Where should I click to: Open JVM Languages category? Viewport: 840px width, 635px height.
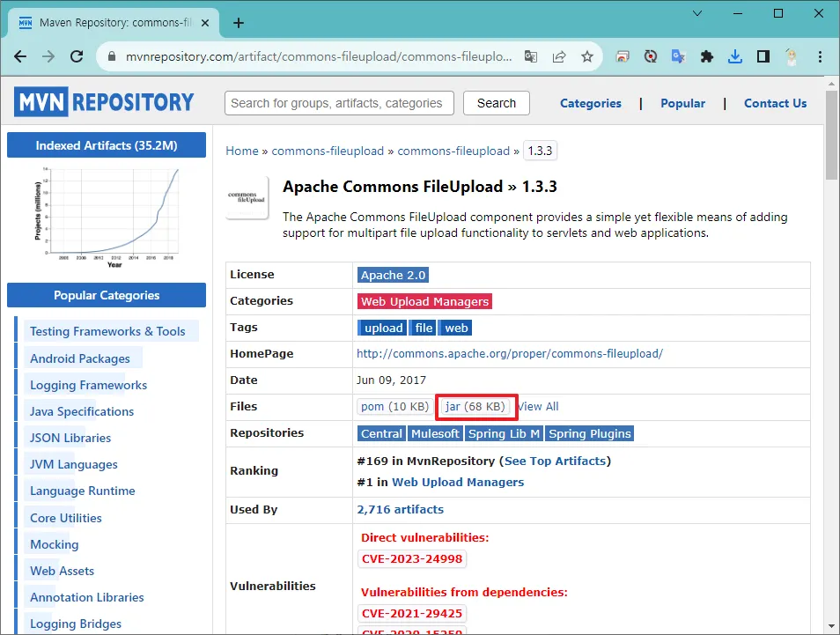[x=73, y=465]
